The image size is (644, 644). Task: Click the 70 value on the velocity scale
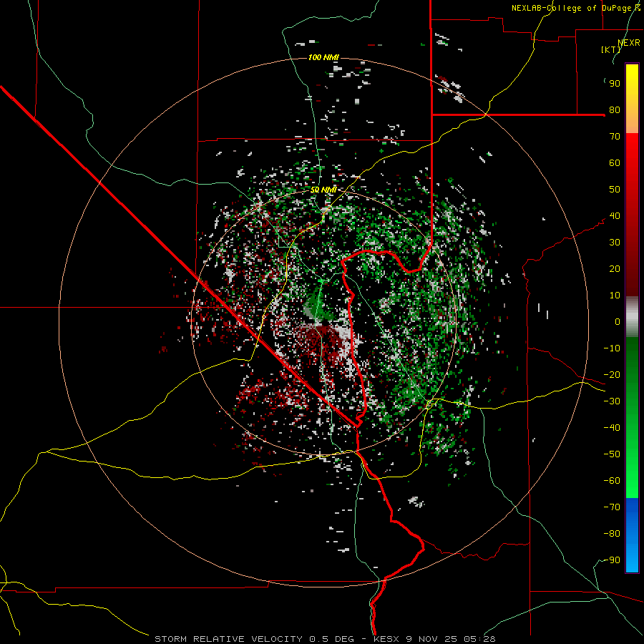615,137
